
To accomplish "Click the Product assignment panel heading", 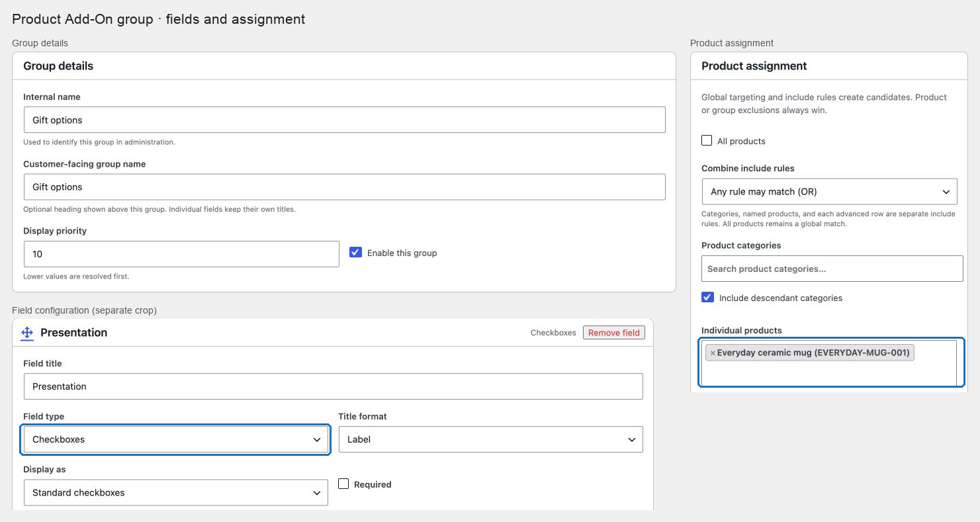I will (x=754, y=66).
